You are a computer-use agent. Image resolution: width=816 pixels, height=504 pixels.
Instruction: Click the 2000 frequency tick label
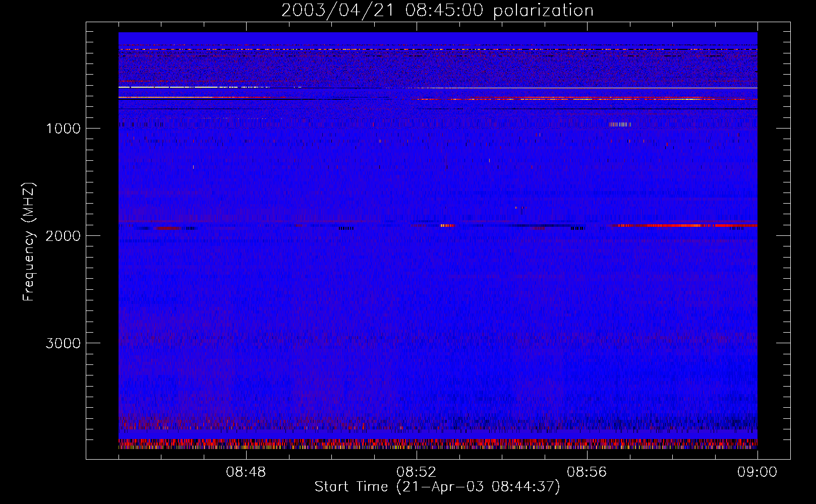[63, 236]
